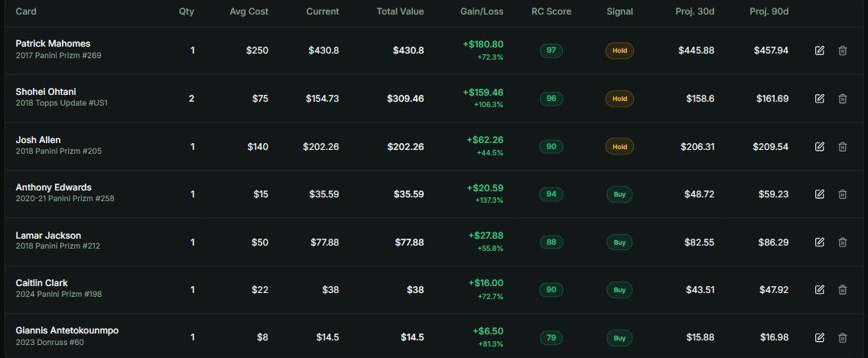The image size is (868, 358).
Task: Open edit for Lamar Jackson card
Action: (x=820, y=242)
